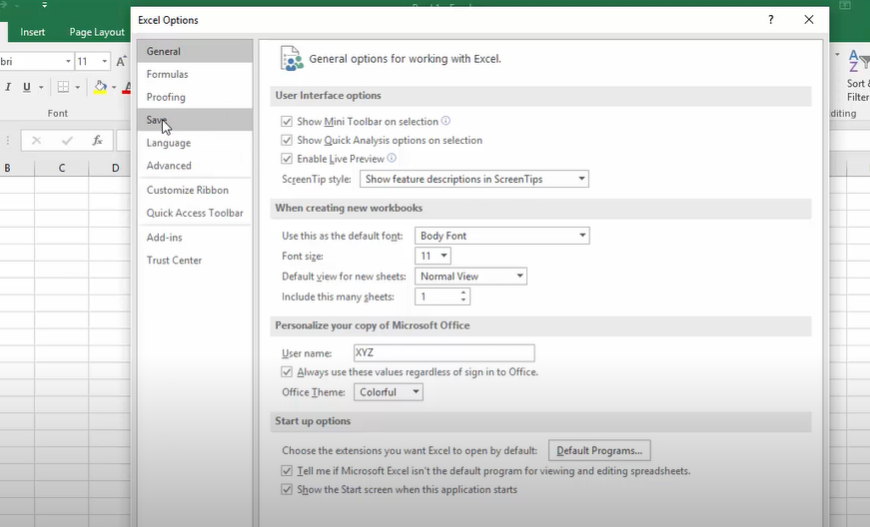This screenshot has width=870, height=527.
Task: Open the underline style dropdown arrow
Action: [x=41, y=87]
